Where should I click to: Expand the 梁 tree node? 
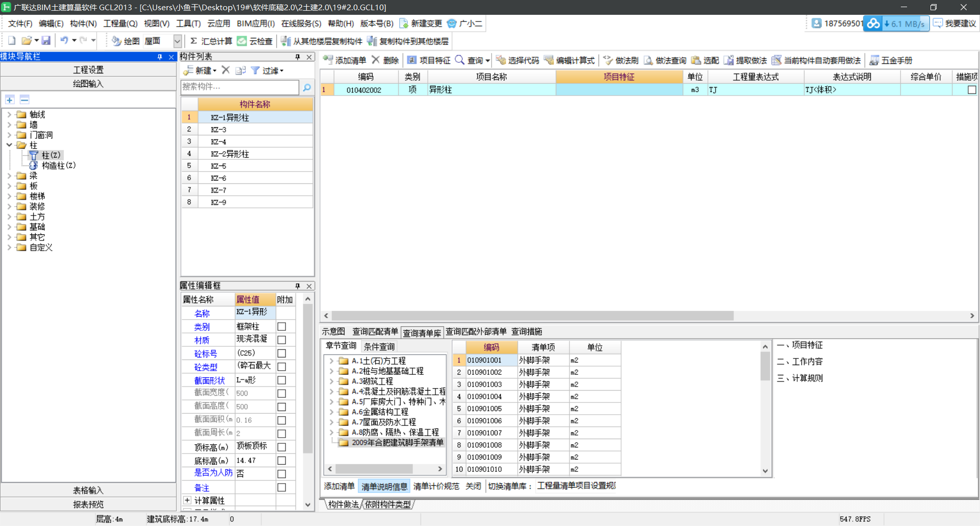[9, 176]
